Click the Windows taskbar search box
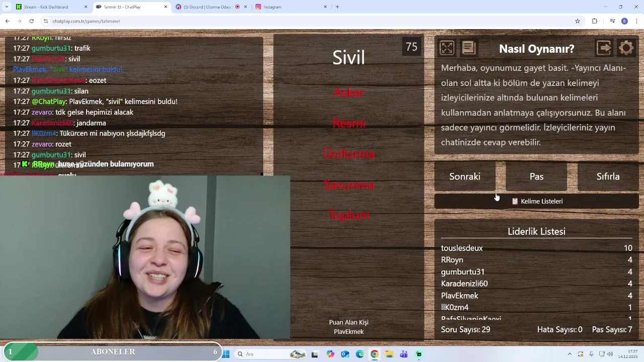Image resolution: width=644 pixels, height=362 pixels. tap(270, 354)
